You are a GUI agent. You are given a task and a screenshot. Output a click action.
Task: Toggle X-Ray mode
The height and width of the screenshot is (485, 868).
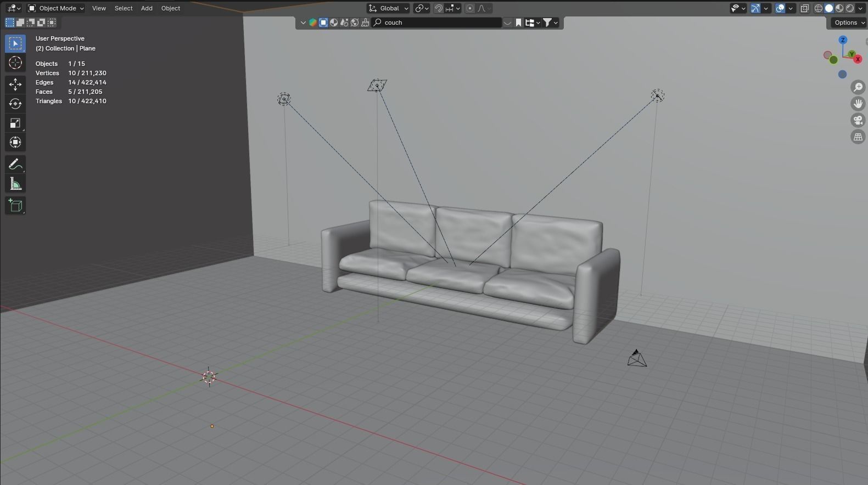[805, 8]
